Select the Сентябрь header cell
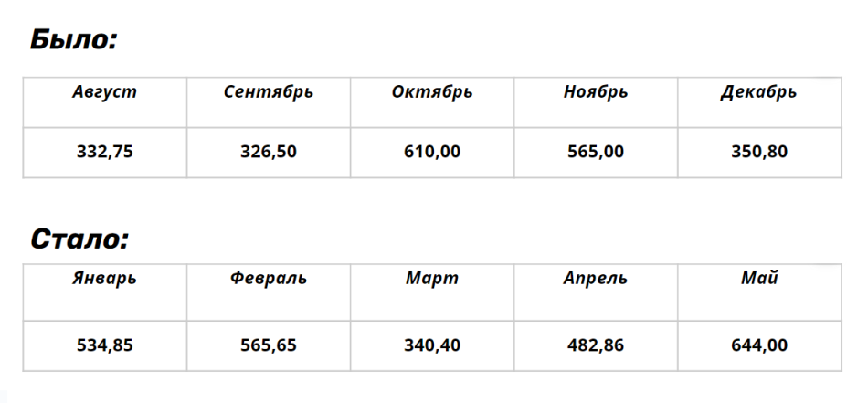 click(269, 92)
